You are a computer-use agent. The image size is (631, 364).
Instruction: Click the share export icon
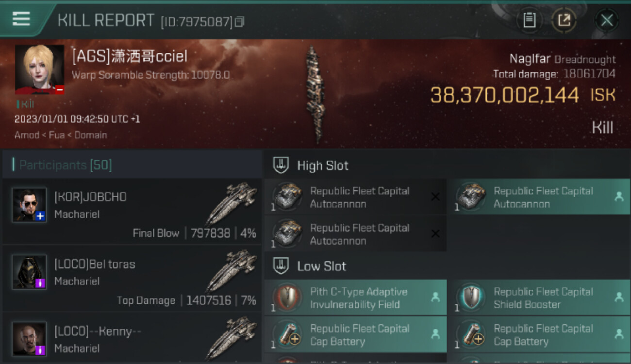tap(564, 20)
